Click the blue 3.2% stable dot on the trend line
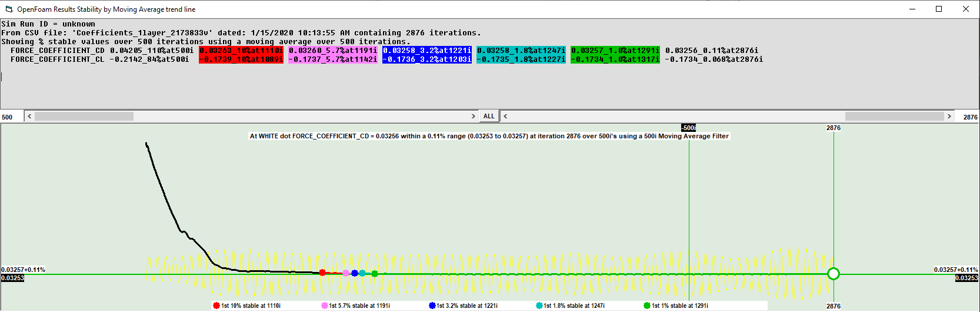The image size is (980, 312). click(355, 273)
